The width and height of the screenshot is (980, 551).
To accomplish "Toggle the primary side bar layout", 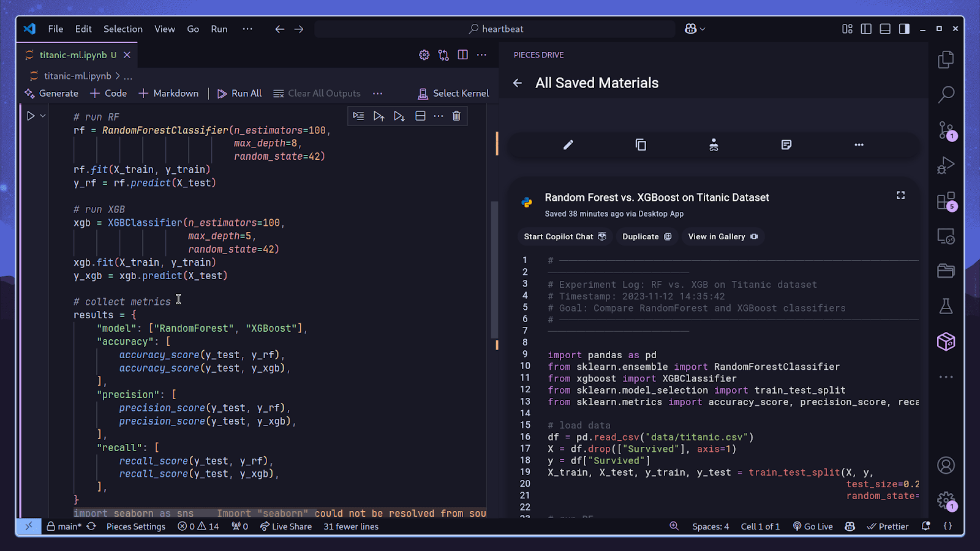I will tap(866, 29).
